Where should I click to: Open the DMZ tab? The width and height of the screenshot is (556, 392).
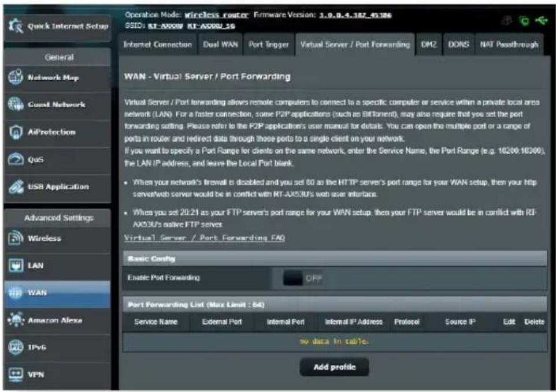click(x=429, y=44)
